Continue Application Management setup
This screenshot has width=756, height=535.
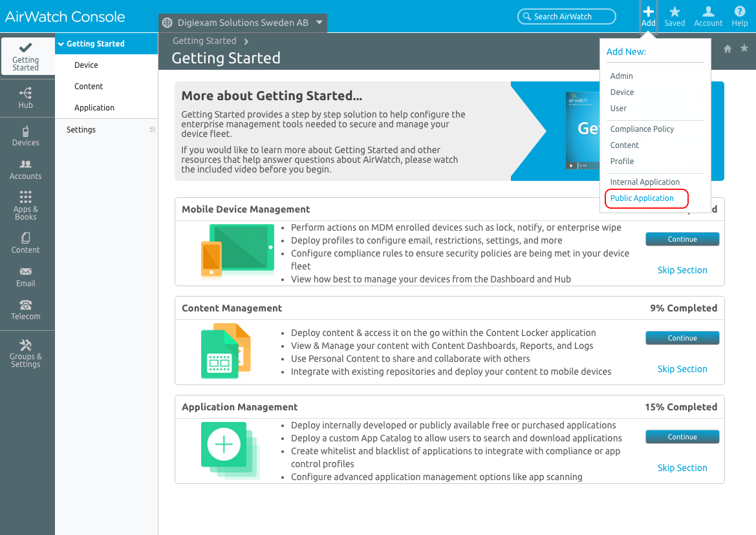pos(682,437)
